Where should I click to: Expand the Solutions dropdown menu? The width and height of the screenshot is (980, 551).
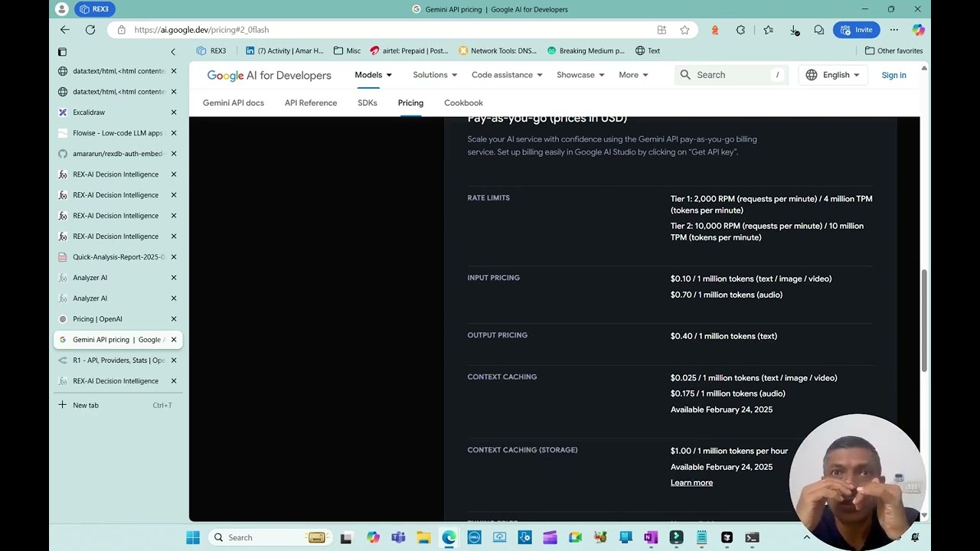click(x=435, y=75)
